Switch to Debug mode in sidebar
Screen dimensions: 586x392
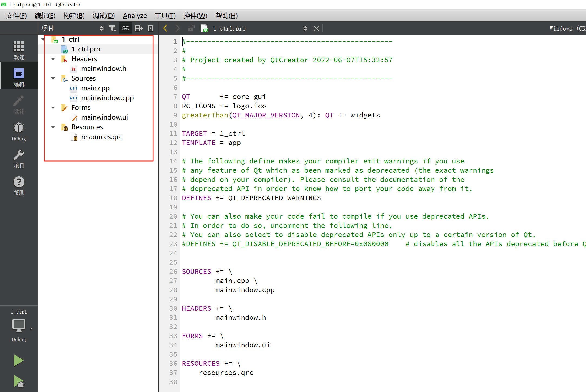[19, 131]
